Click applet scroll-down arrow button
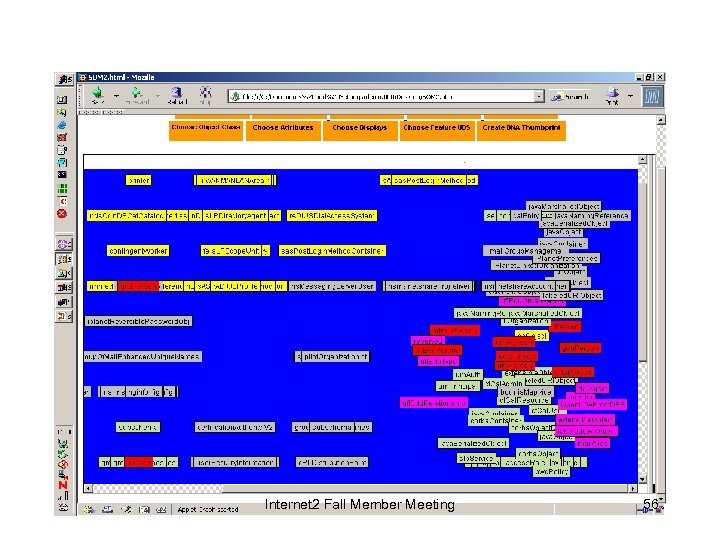This screenshot has height=540, width=720. pos(642,479)
